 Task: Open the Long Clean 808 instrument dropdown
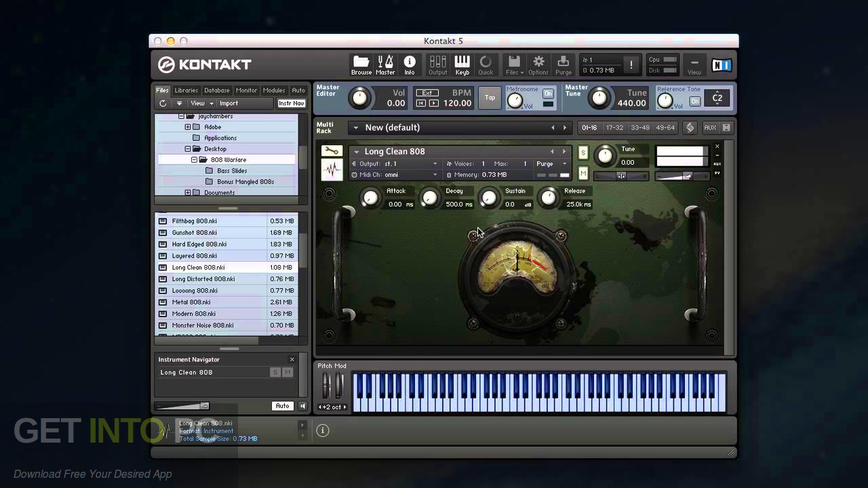tap(356, 152)
